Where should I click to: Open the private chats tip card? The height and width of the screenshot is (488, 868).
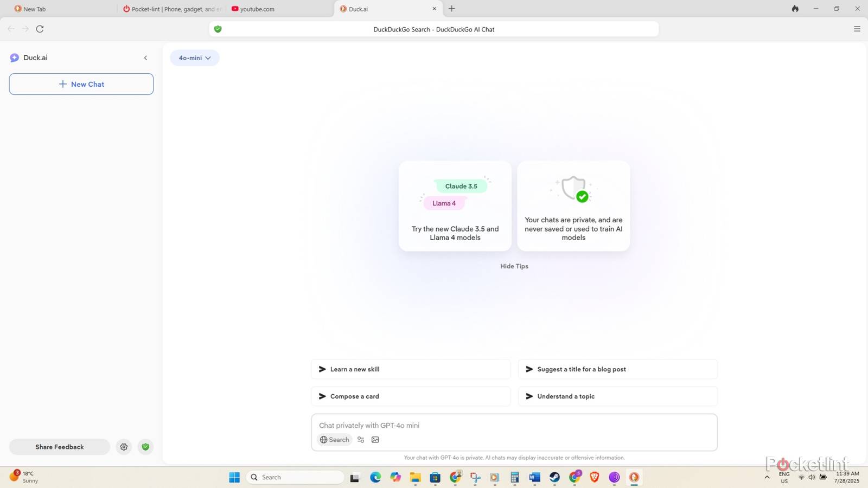coord(573,206)
